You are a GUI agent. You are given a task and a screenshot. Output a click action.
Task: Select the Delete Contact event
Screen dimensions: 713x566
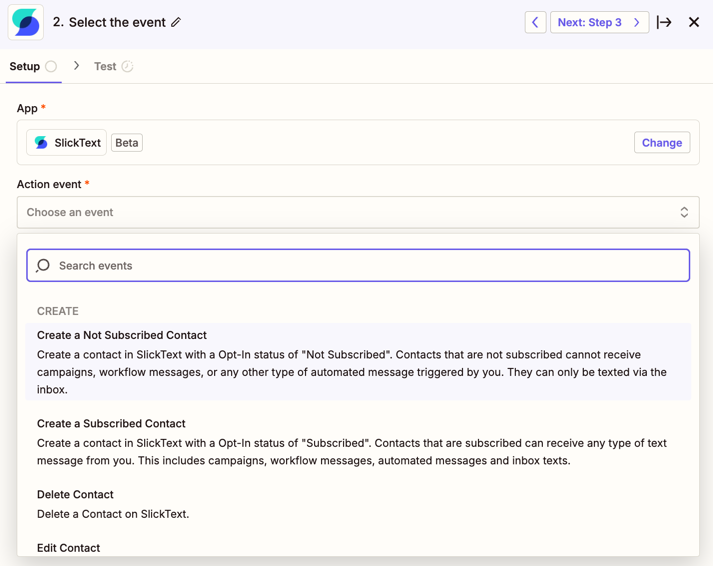[x=358, y=504]
